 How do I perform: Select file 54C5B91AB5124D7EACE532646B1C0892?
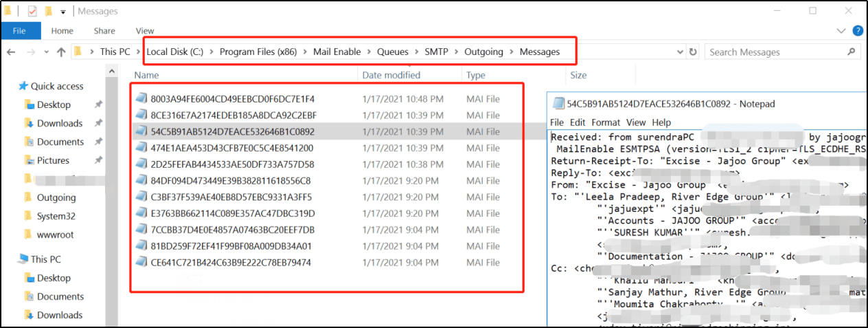tap(232, 131)
